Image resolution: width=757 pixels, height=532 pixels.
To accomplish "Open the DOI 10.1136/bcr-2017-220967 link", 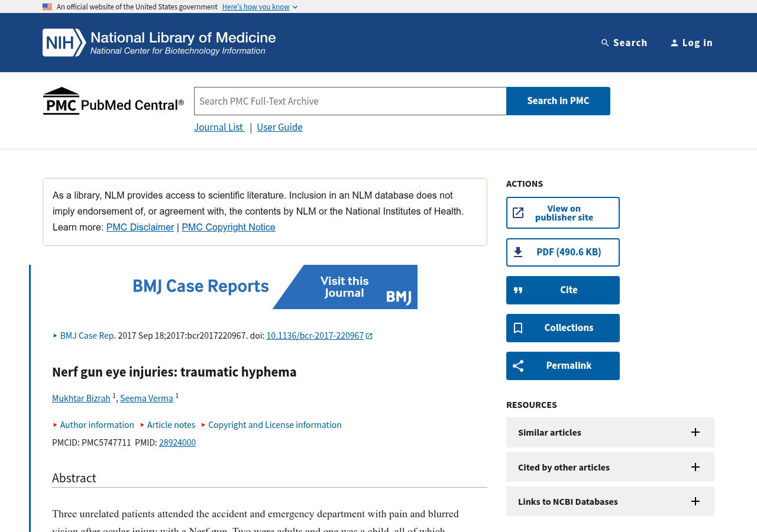I will point(315,335).
